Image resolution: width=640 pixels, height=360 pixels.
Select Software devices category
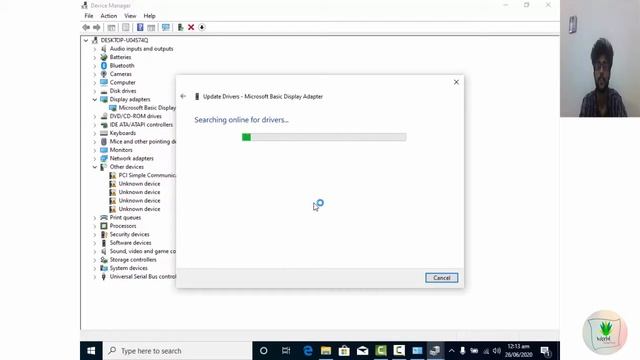click(x=130, y=243)
